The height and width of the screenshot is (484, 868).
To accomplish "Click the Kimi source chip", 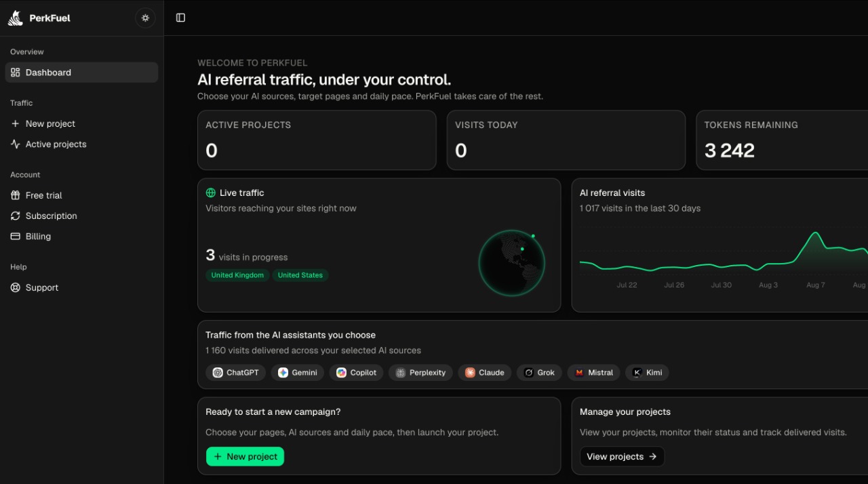I will [x=647, y=372].
